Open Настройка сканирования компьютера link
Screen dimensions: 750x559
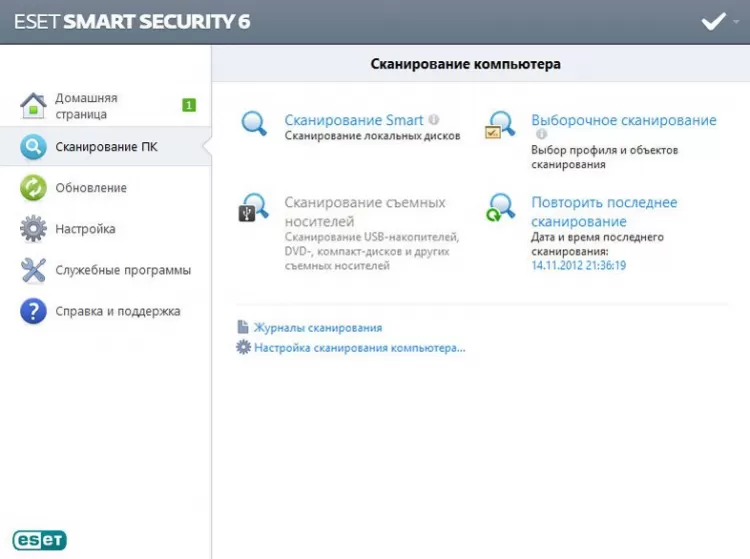(x=359, y=348)
